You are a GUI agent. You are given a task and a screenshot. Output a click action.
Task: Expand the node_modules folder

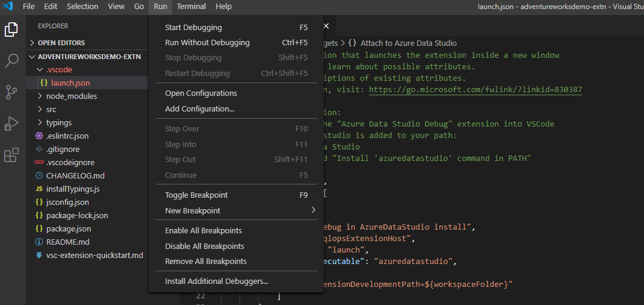point(71,96)
